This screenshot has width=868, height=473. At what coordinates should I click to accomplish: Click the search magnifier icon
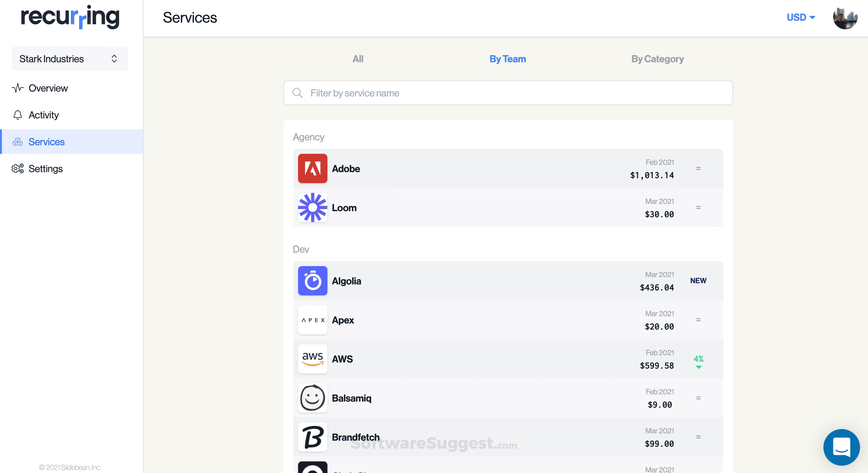point(297,93)
